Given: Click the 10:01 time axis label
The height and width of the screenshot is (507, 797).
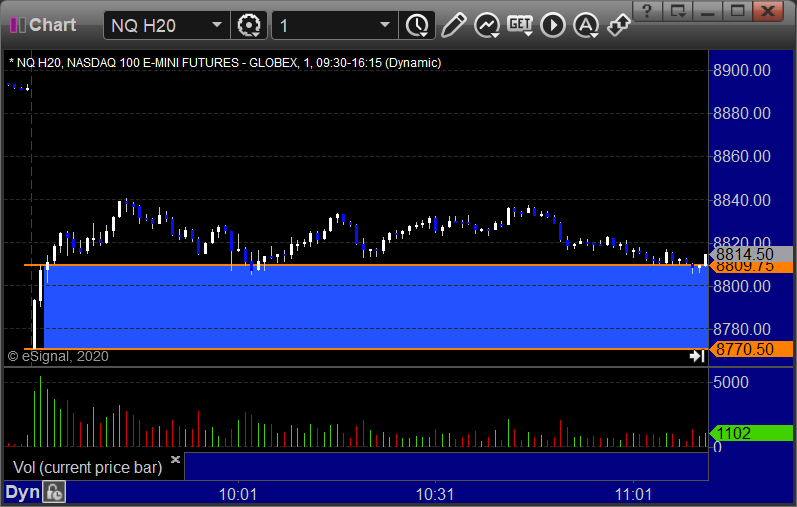Looking at the screenshot, I should point(237,494).
